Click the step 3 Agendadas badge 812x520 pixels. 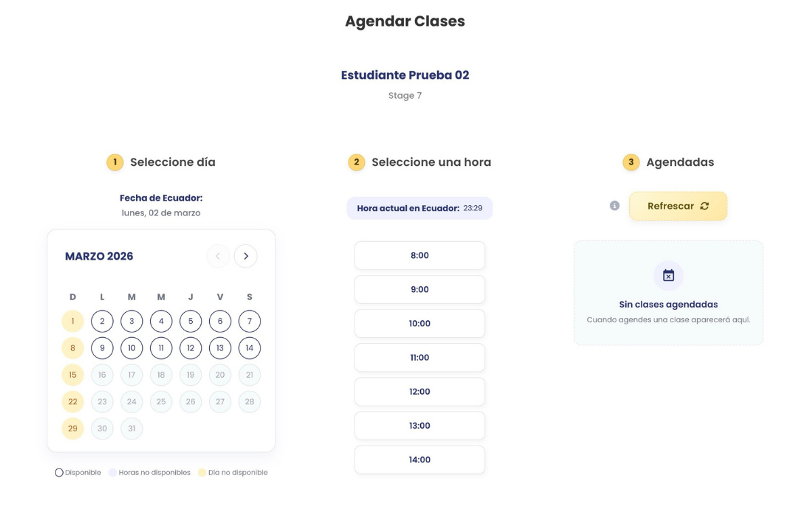pos(631,162)
